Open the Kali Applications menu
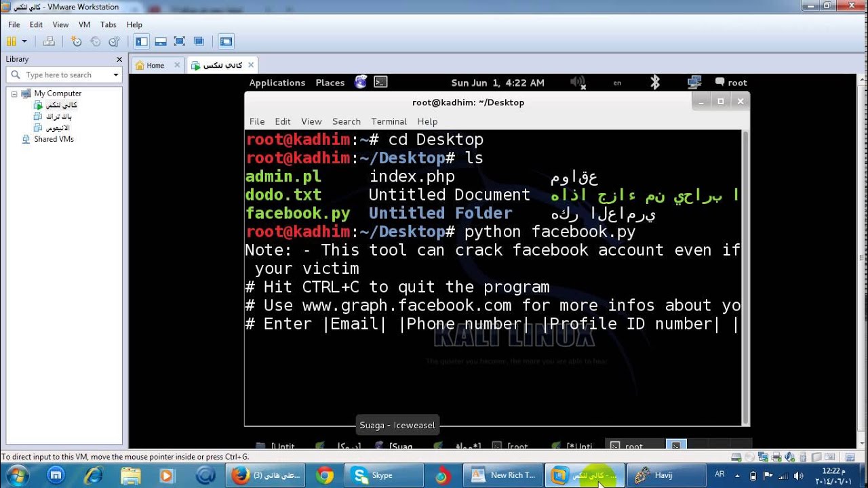Viewport: 868px width, 488px height. click(277, 83)
